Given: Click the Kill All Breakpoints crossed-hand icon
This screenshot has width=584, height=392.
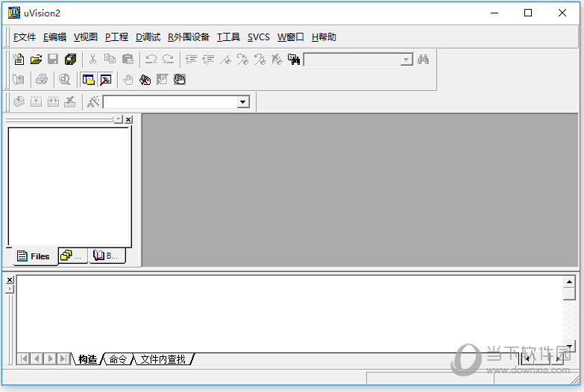Looking at the screenshot, I should tap(145, 79).
